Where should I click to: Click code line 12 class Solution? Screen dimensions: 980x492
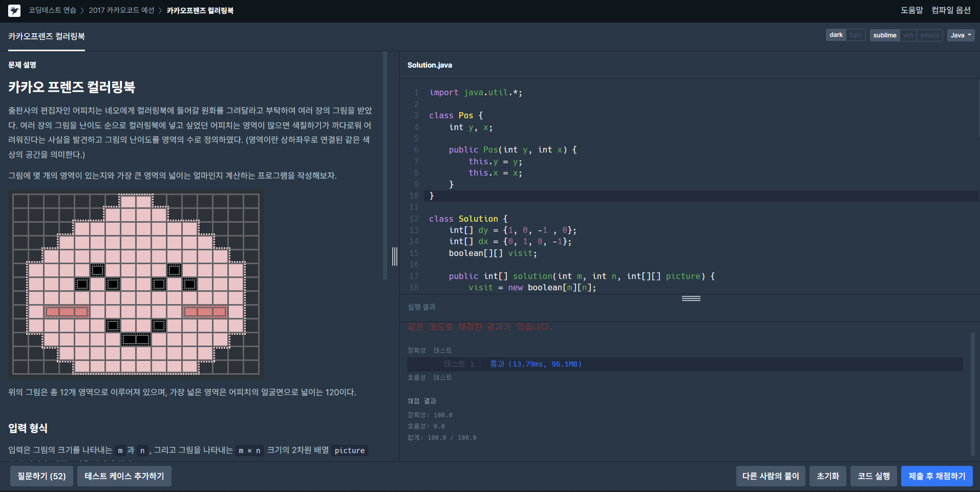[468, 219]
